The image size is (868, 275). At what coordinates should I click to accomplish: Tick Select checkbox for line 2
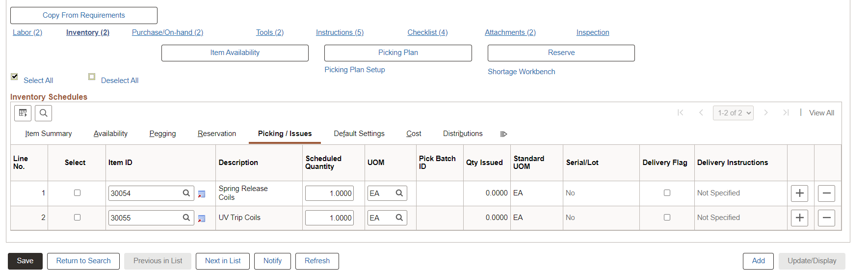coord(77,217)
